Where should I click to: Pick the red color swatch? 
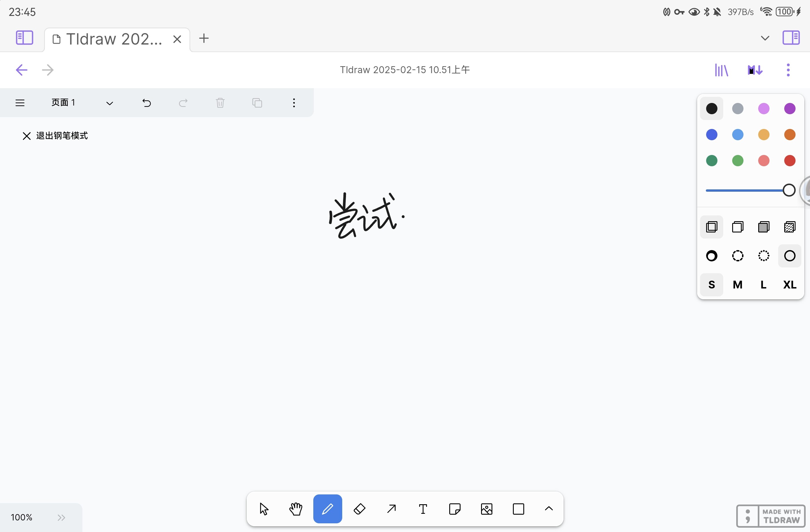click(789, 160)
